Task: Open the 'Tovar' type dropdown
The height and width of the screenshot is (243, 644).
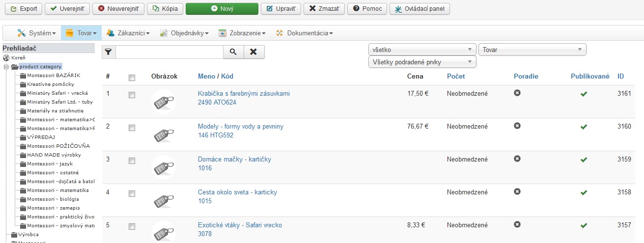Action: 532,50
